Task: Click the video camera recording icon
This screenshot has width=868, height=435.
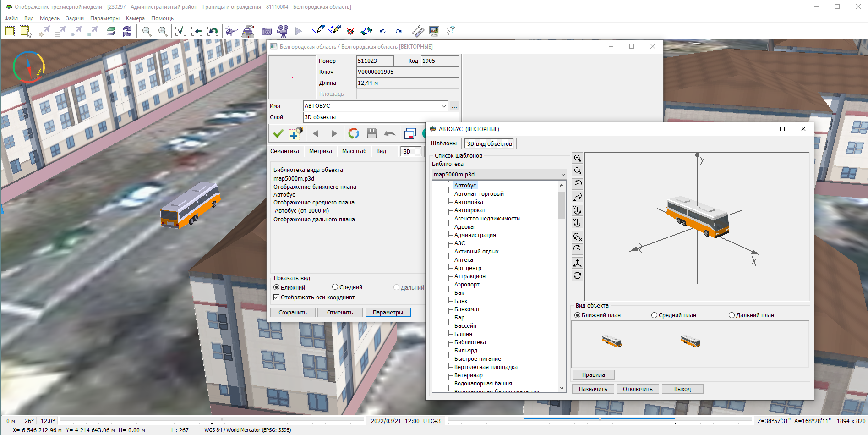Action: [x=283, y=31]
